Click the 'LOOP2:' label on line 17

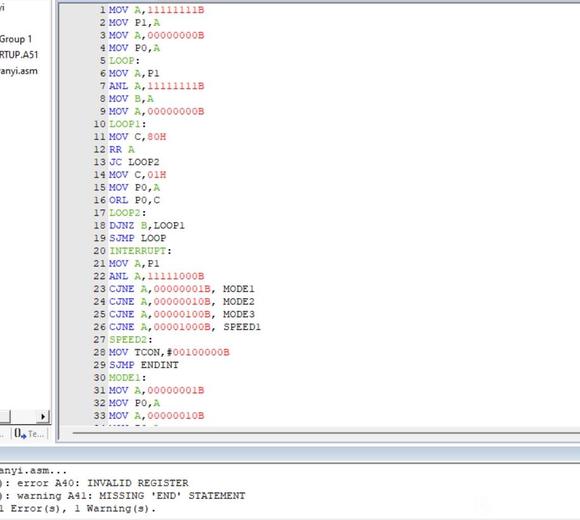click(128, 213)
